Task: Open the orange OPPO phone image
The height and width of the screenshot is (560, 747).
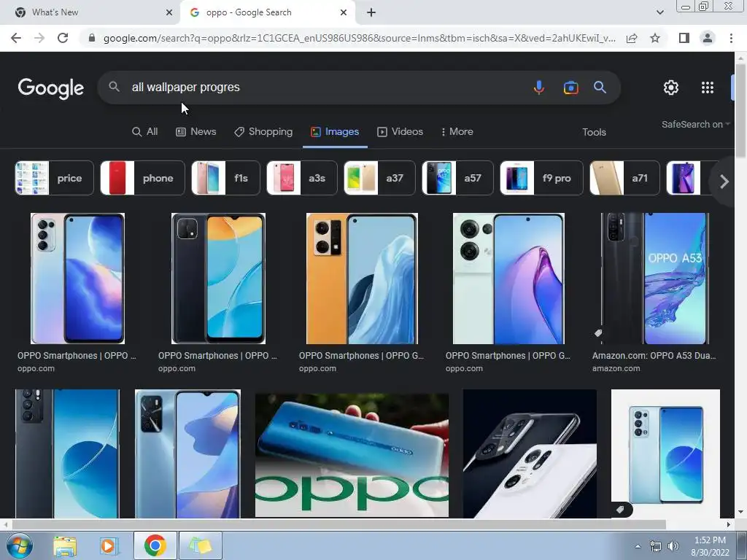Action: point(362,279)
